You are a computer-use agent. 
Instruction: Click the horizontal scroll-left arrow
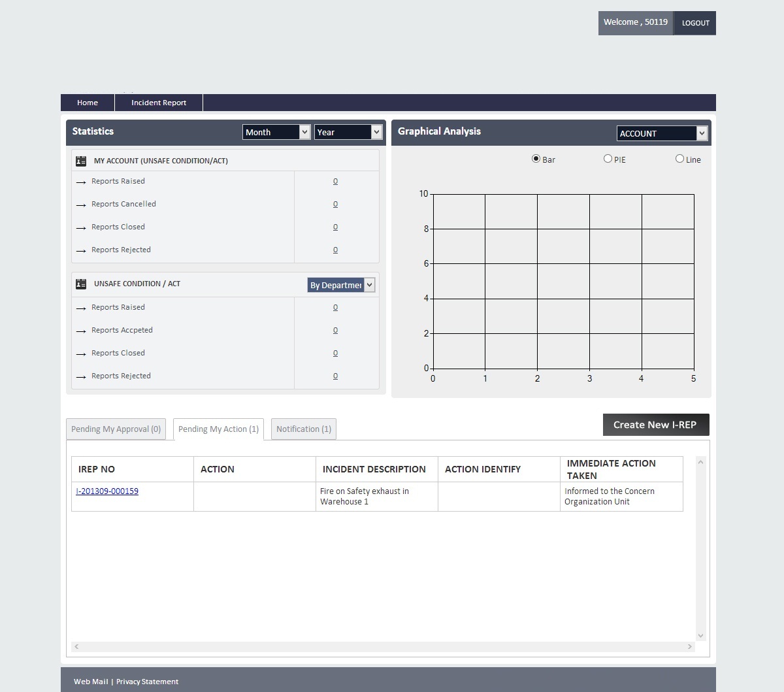tap(76, 647)
